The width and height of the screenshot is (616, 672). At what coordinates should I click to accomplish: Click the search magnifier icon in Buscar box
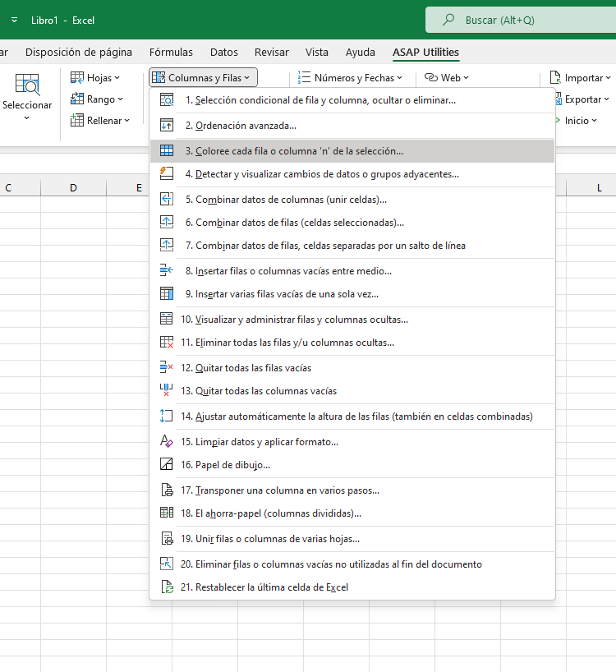point(448,19)
